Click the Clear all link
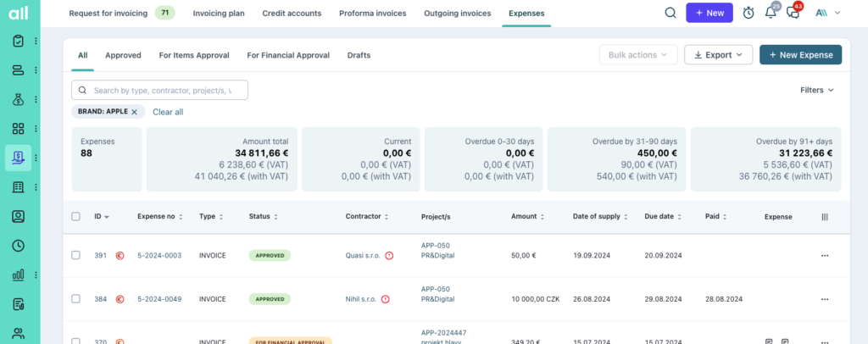Image resolution: width=868 pixels, height=344 pixels. (x=168, y=112)
